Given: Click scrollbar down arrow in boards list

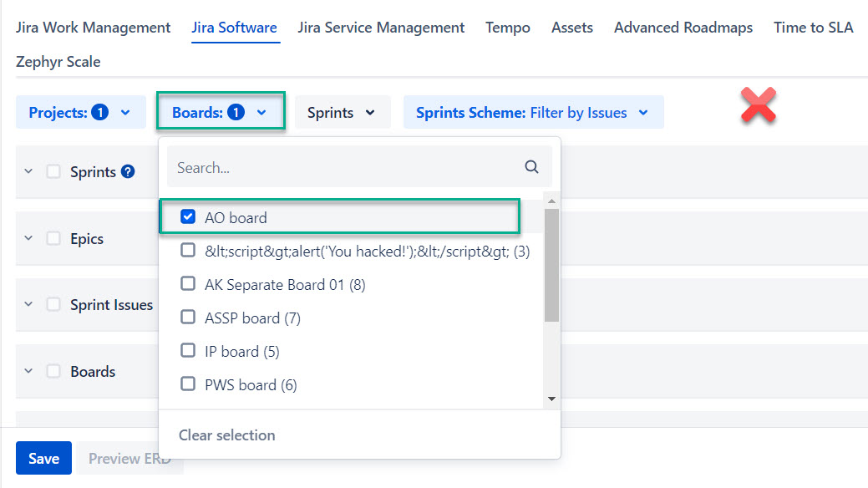Looking at the screenshot, I should [x=551, y=399].
